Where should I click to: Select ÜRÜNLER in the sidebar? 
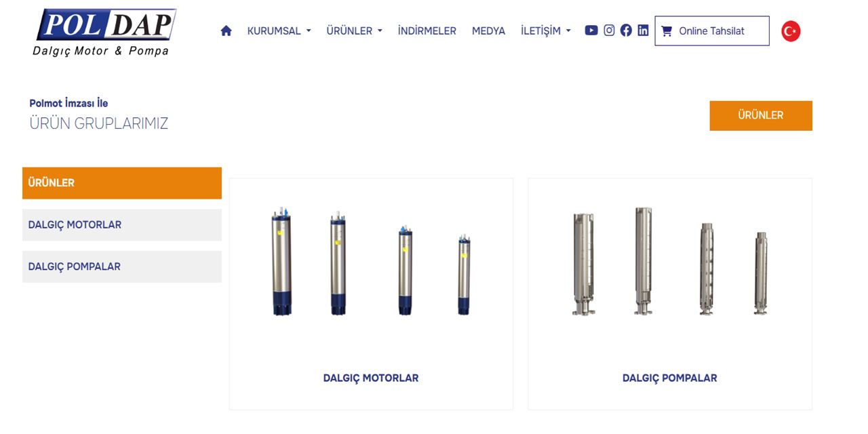coord(122,183)
